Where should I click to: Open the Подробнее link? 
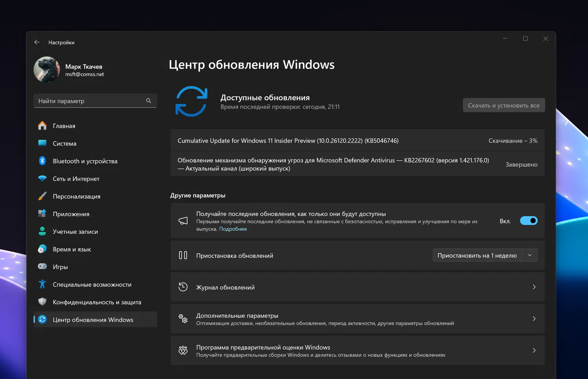tap(233, 229)
